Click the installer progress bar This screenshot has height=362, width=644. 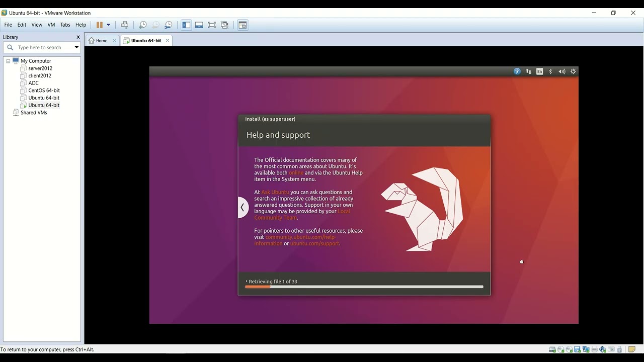364,287
